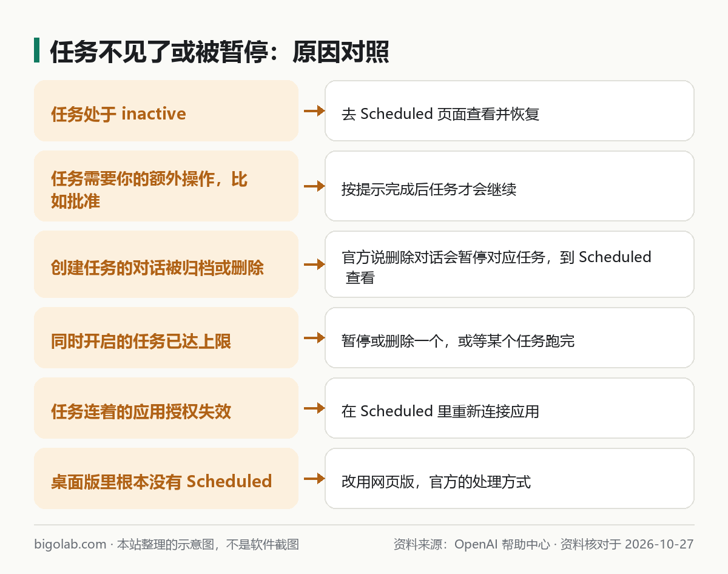728x574 pixels.
Task: Select the 同时开启的任务已达上限 card
Action: (166, 337)
